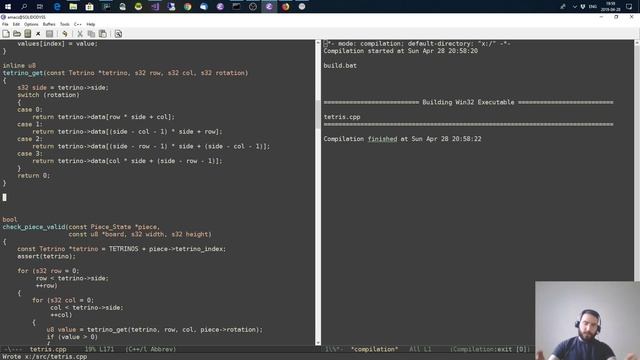Switch to Google Chrome on the taskbar
640x360 pixels.
click(x=187, y=7)
